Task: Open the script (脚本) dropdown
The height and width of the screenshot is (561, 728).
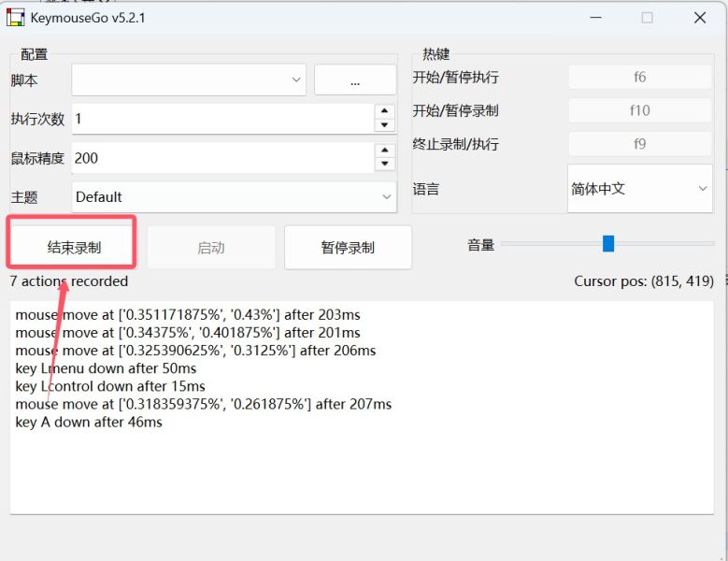Action: [x=189, y=79]
